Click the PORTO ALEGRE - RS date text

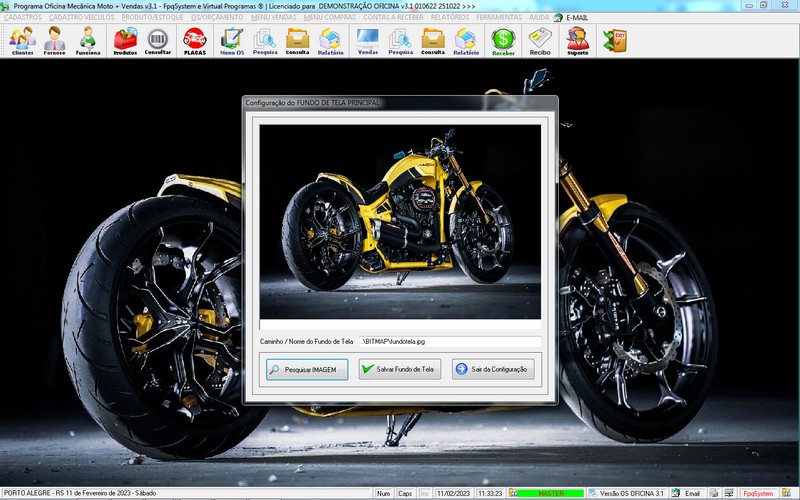[x=80, y=493]
